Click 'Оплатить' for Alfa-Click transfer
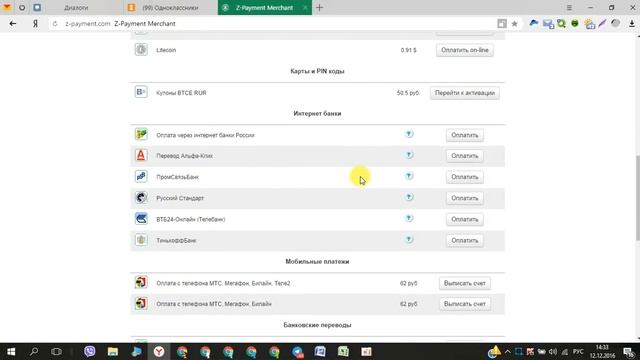The image size is (640, 360). (464, 156)
